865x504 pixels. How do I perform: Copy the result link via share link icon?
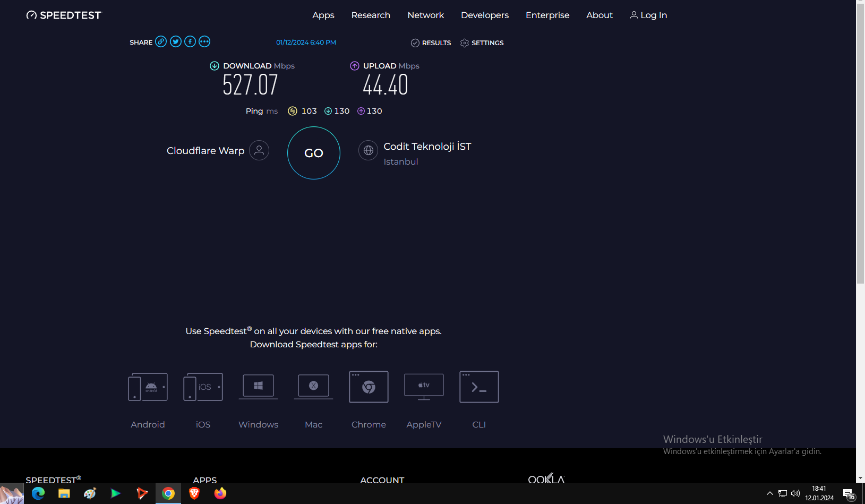tap(161, 41)
